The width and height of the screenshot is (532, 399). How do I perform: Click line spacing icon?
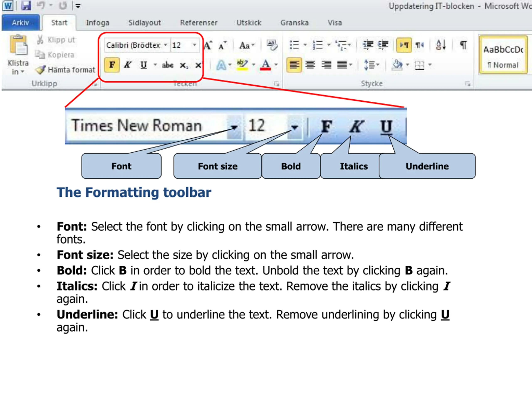pyautogui.click(x=370, y=65)
